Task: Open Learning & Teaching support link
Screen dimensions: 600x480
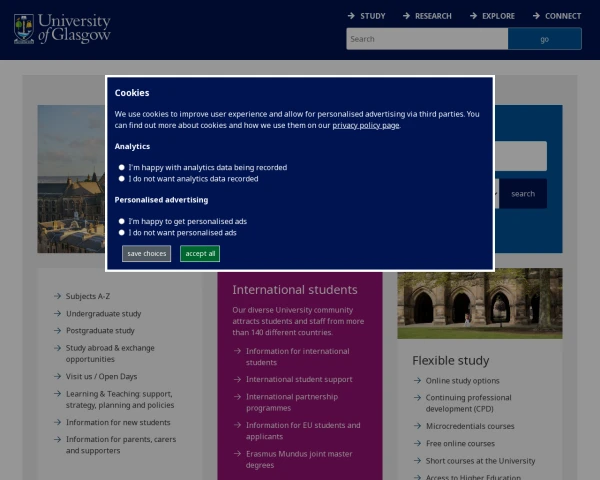Action: pos(120,399)
